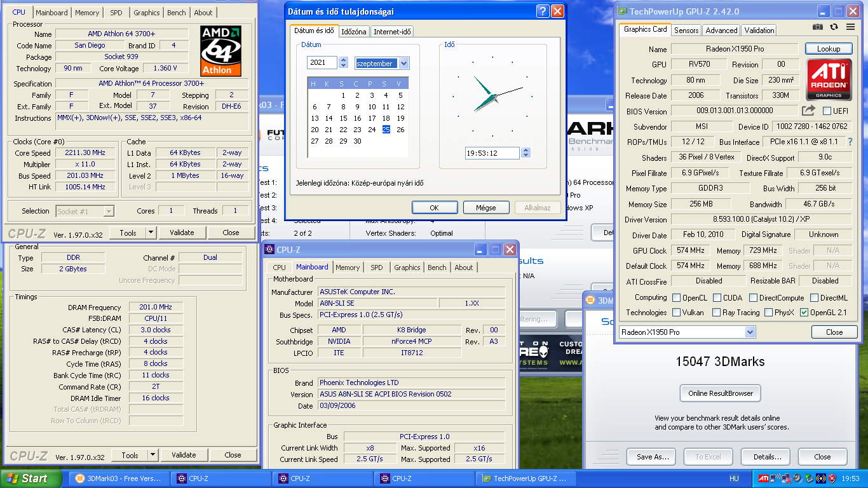Click the analog clock face in date dialog
The image size is (868, 488).
click(492, 95)
